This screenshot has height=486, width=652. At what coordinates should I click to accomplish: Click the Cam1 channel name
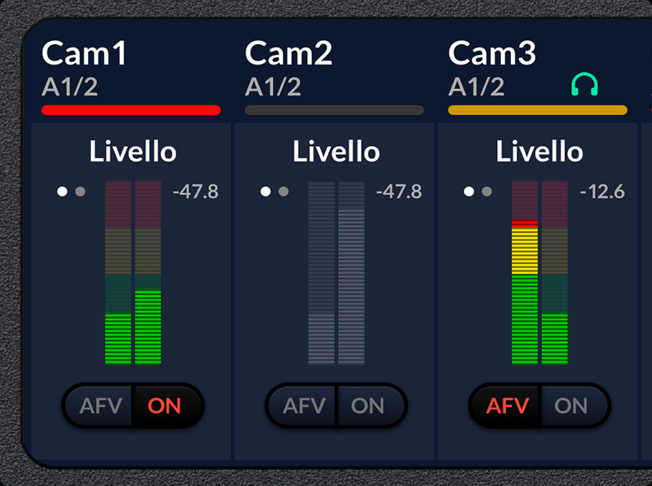coord(84,53)
